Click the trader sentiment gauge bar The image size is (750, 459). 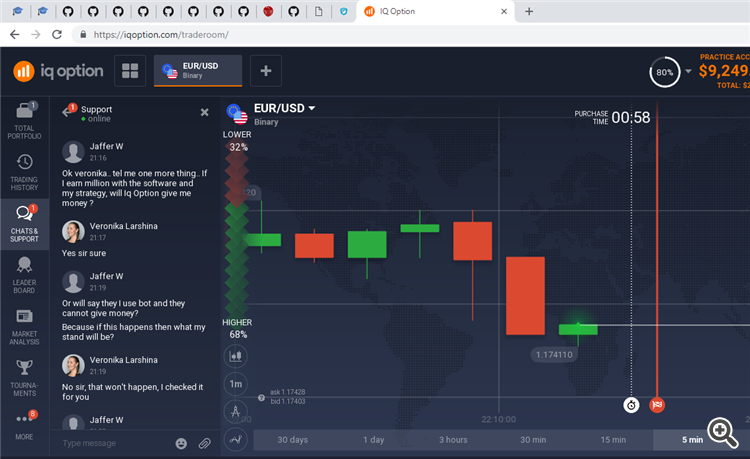click(x=236, y=234)
